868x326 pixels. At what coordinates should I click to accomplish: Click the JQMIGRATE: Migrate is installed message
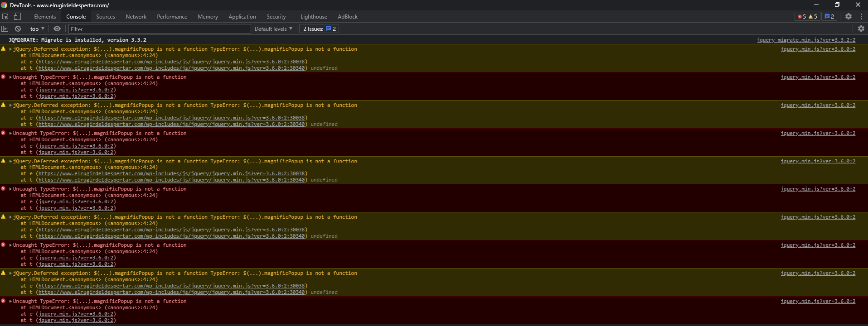tap(77, 40)
